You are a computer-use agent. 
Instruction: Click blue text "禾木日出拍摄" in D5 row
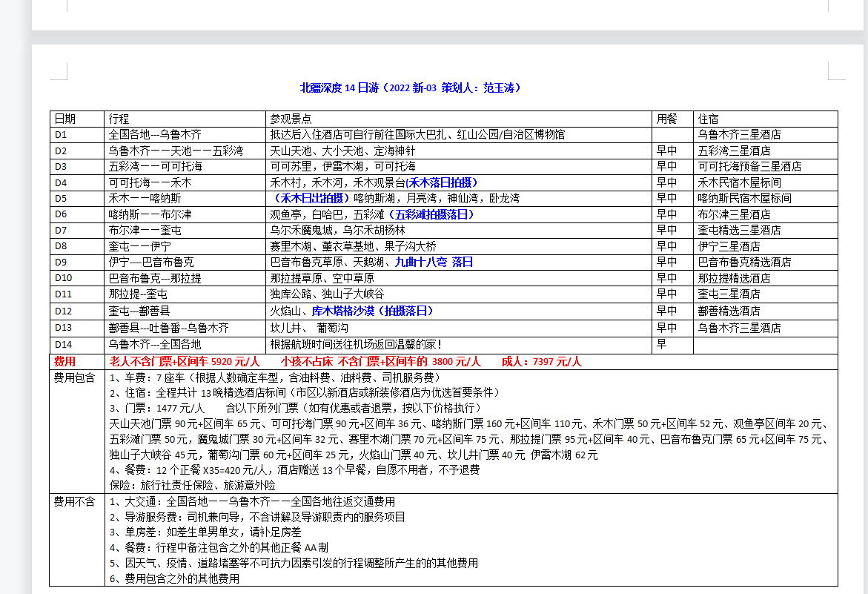[311, 198]
